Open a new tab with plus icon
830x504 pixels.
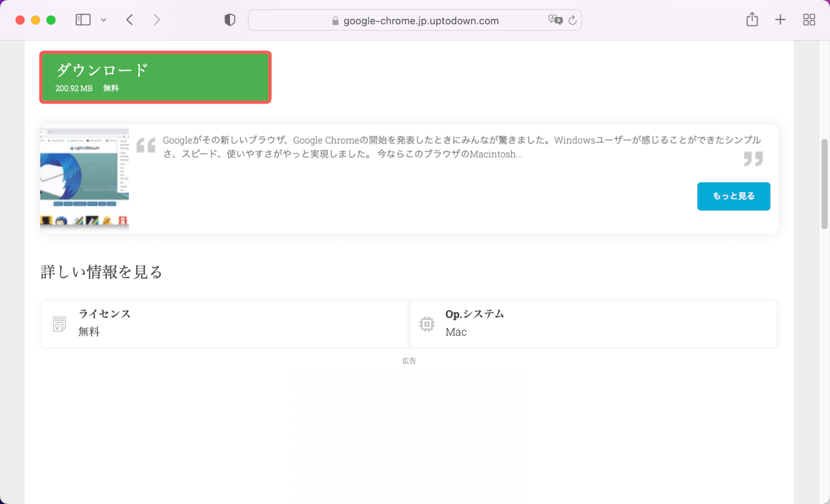point(780,20)
